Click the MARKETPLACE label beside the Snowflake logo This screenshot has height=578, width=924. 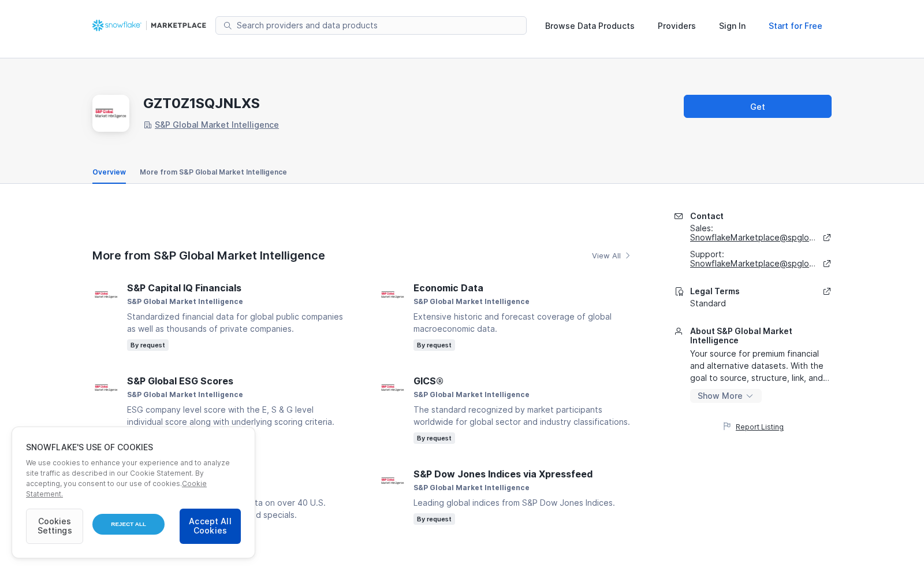pos(178,25)
